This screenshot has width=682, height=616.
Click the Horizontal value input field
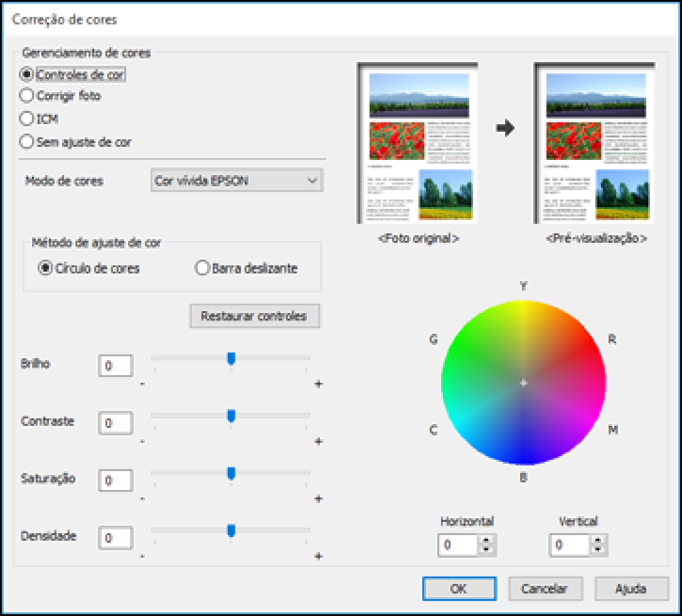click(458, 544)
